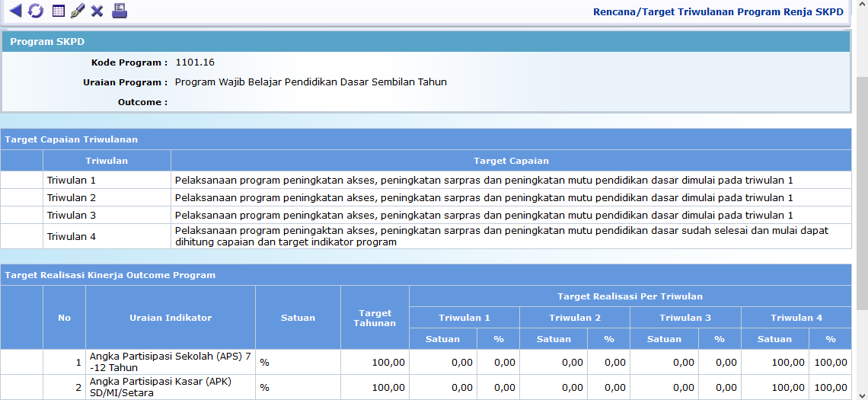This screenshot has width=868, height=400.
Task: Select Angka Partisipasi Sekolah (APS) indicator row
Action: (x=171, y=362)
